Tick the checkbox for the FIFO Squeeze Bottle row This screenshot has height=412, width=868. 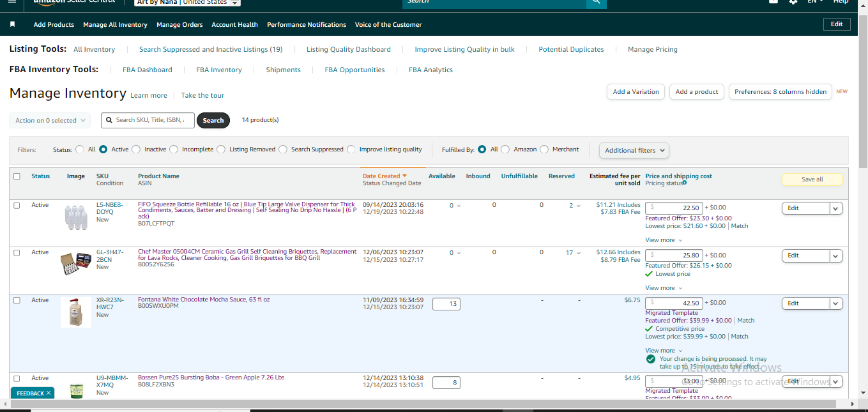point(17,205)
